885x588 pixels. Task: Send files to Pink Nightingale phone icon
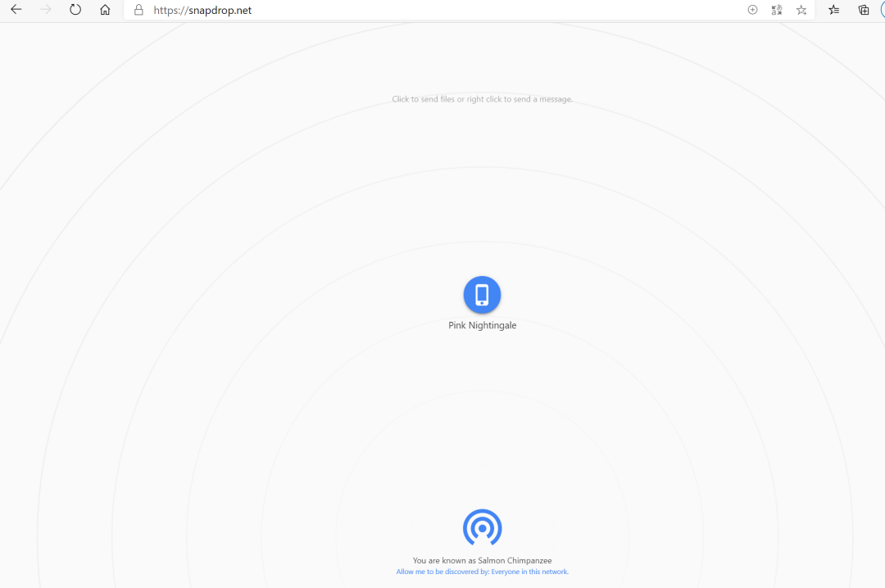tap(482, 295)
